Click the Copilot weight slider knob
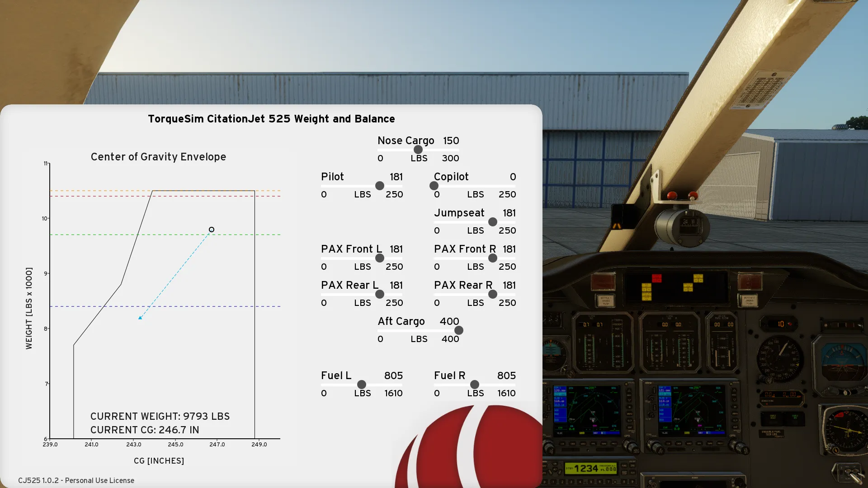Image resolution: width=868 pixels, height=488 pixels. click(x=434, y=186)
